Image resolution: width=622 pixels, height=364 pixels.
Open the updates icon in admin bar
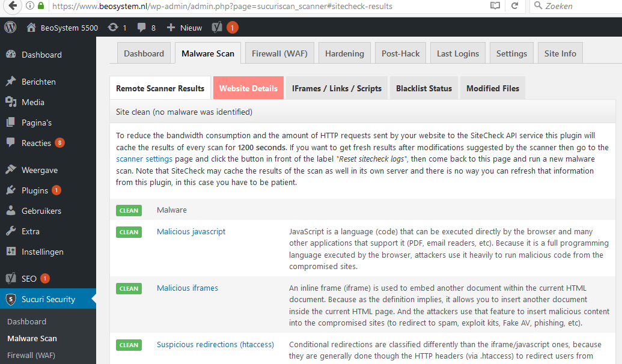[x=113, y=27]
